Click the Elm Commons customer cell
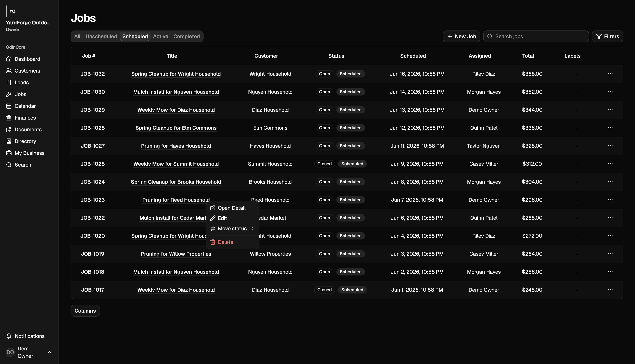The height and width of the screenshot is (364, 635). pos(270,128)
